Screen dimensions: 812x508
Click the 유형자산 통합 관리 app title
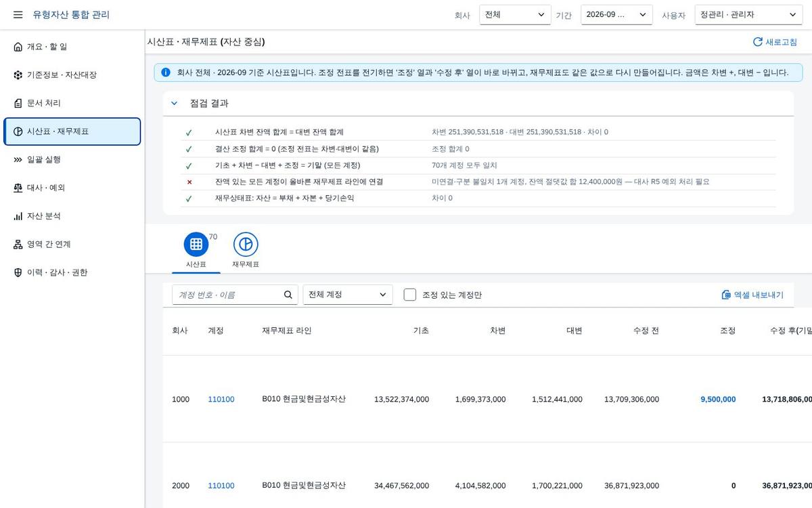tap(71, 15)
